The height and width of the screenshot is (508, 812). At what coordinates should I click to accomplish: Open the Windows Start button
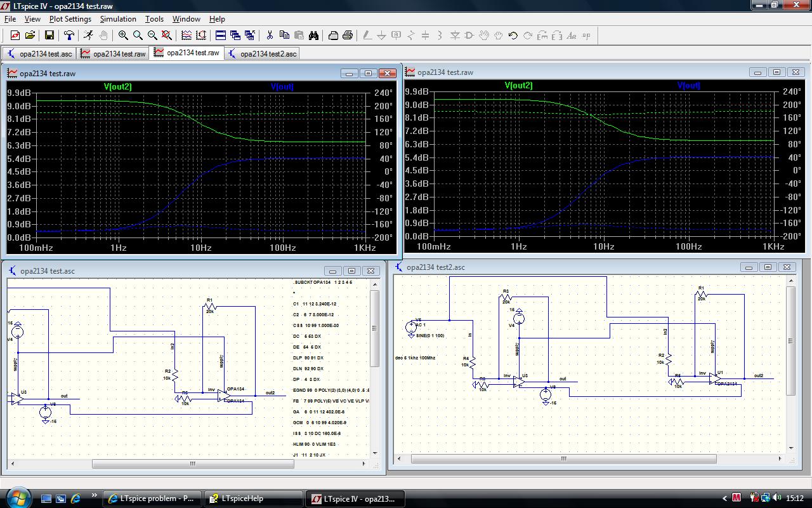tap(17, 497)
